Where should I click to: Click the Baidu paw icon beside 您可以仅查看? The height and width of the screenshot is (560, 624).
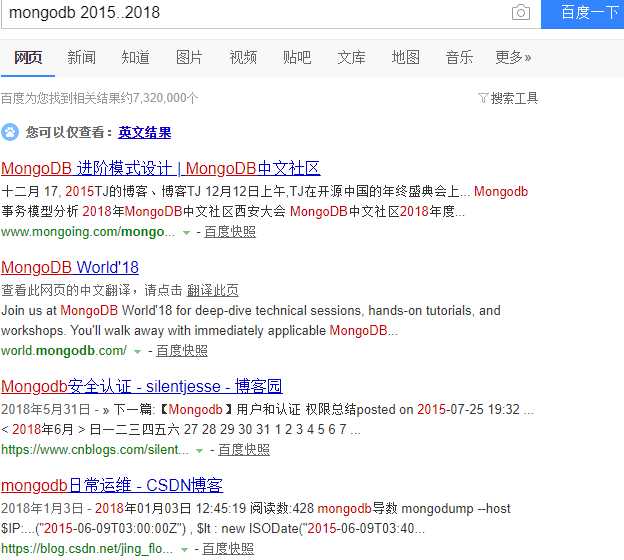click(x=10, y=132)
